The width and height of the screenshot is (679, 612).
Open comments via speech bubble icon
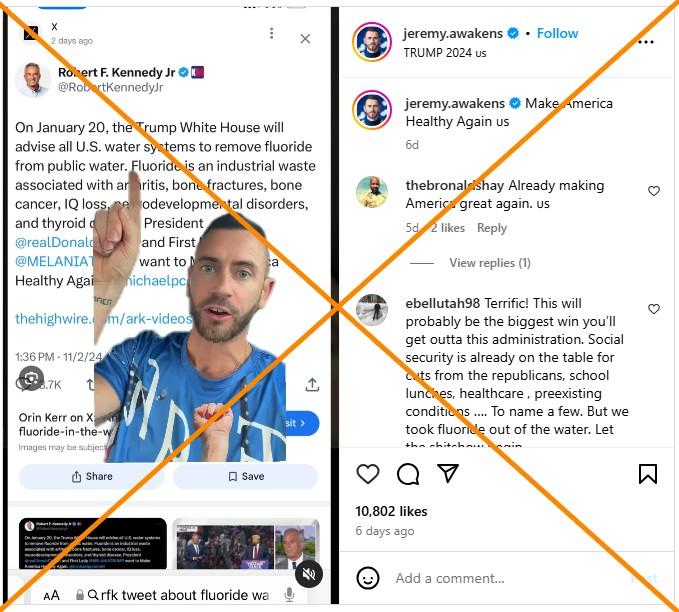point(408,473)
